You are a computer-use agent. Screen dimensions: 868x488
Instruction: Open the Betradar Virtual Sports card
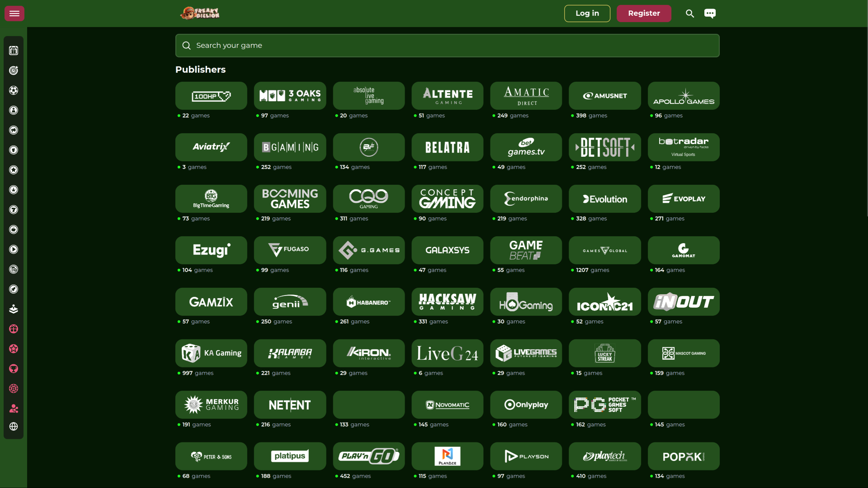point(684,147)
